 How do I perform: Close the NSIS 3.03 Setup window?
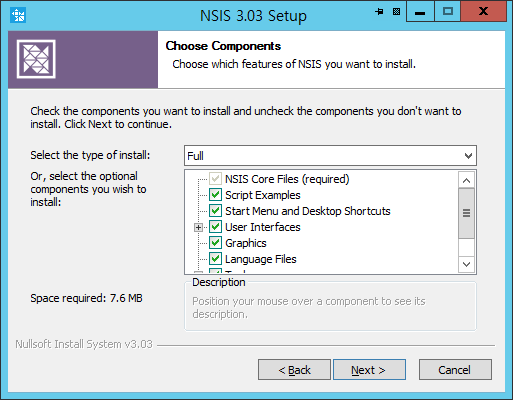pyautogui.click(x=483, y=12)
